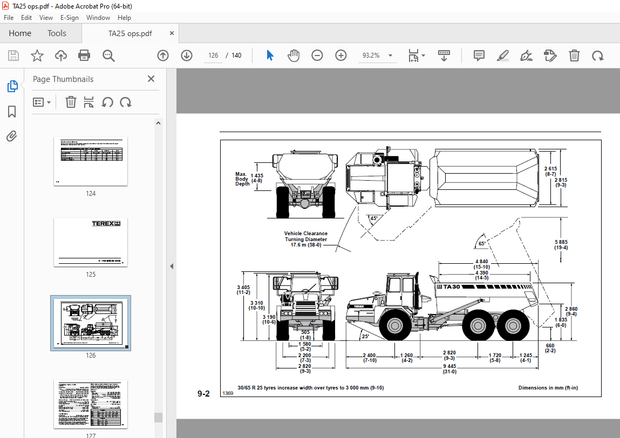Open the Bookmarks panel icon

click(12, 111)
